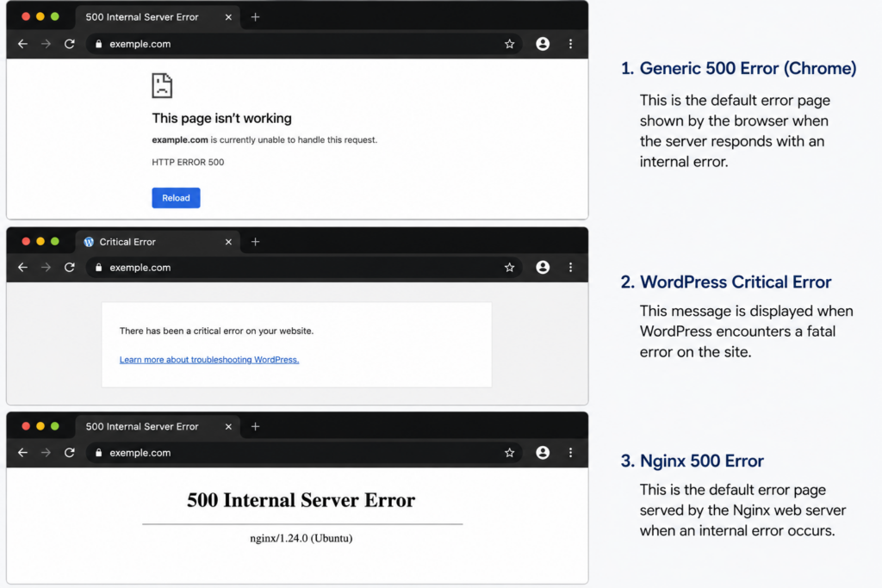Click '1. Generic 500 Error (Chrome)' heading
This screenshot has height=588, width=882.
tap(738, 69)
